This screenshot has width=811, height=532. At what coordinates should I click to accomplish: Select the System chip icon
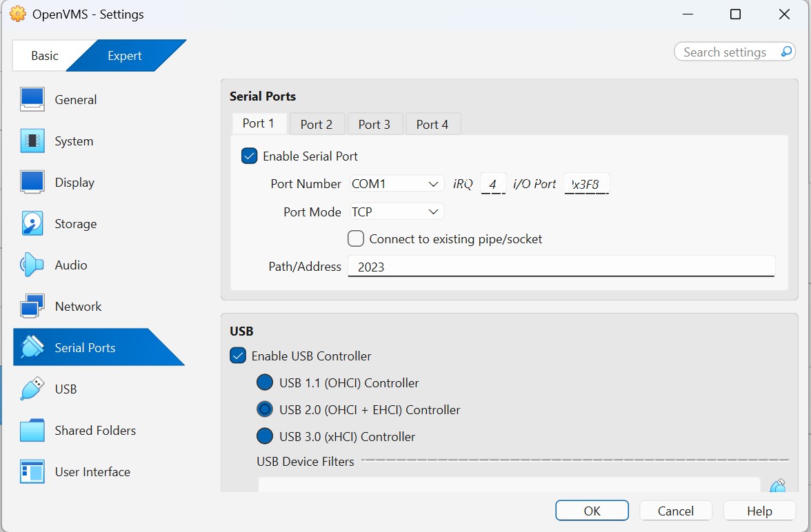coord(32,141)
